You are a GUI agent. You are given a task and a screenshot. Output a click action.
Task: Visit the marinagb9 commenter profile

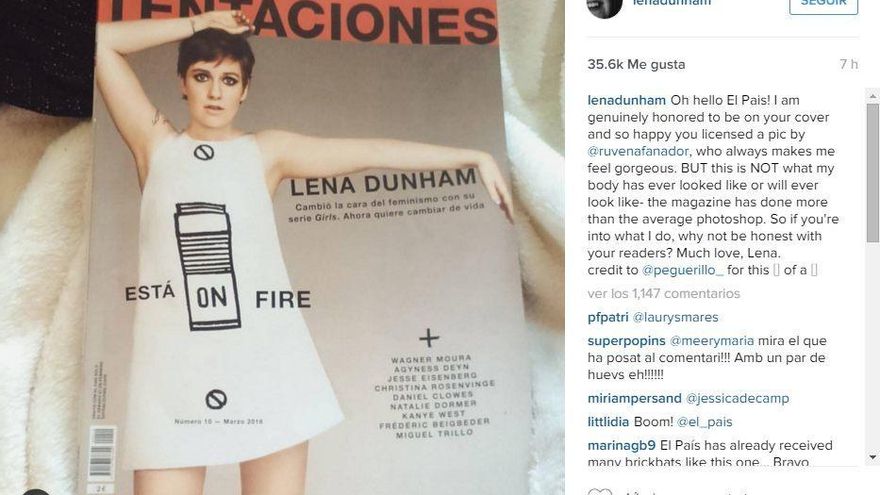point(621,446)
